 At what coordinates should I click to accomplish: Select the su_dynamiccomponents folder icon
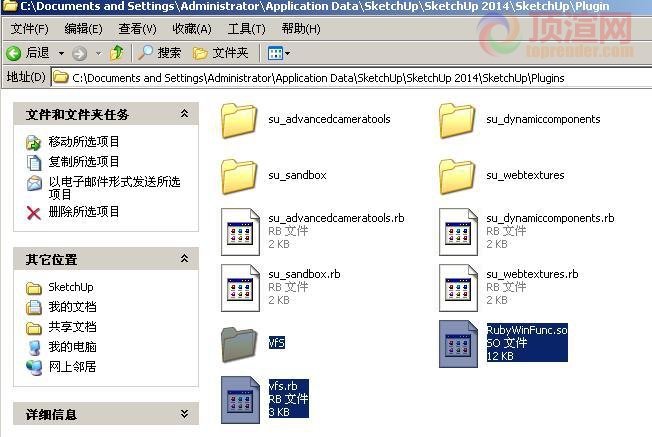(457, 121)
